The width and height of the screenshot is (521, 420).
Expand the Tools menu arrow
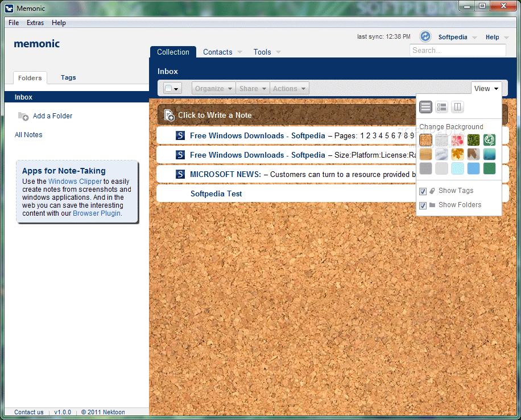[278, 52]
